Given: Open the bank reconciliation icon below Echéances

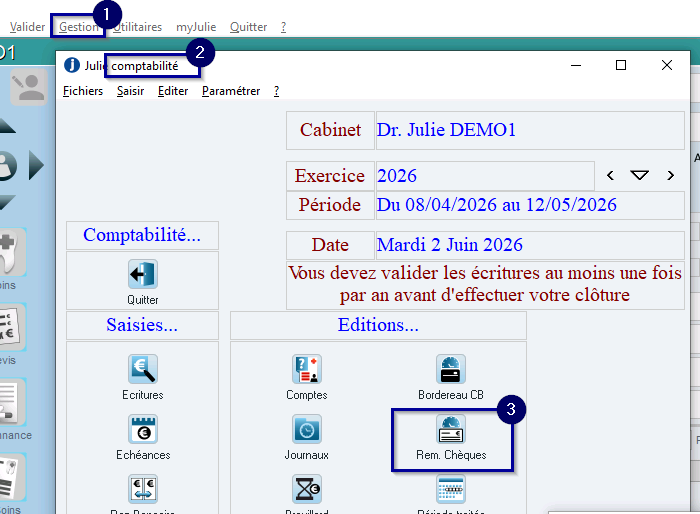Looking at the screenshot, I should pyautogui.click(x=143, y=489).
